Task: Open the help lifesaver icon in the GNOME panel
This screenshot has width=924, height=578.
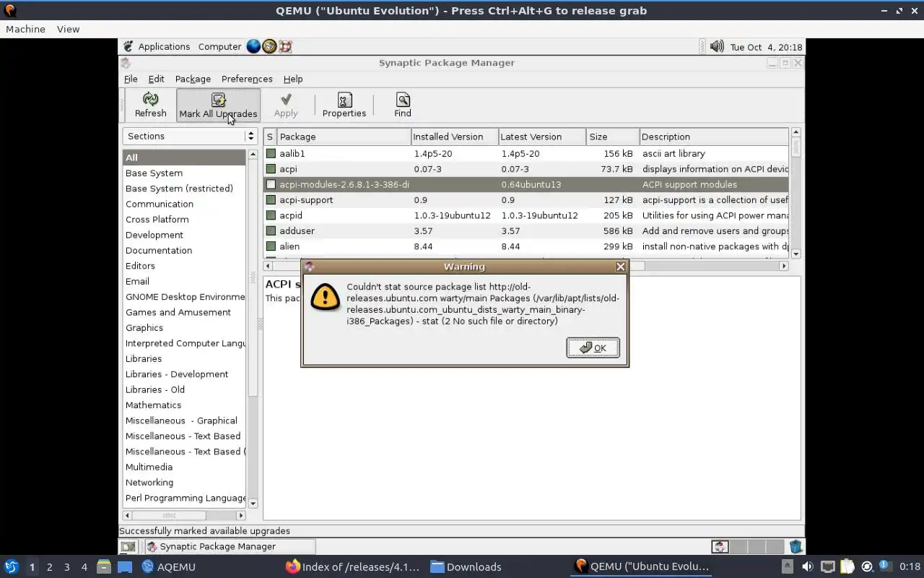Action: point(285,46)
